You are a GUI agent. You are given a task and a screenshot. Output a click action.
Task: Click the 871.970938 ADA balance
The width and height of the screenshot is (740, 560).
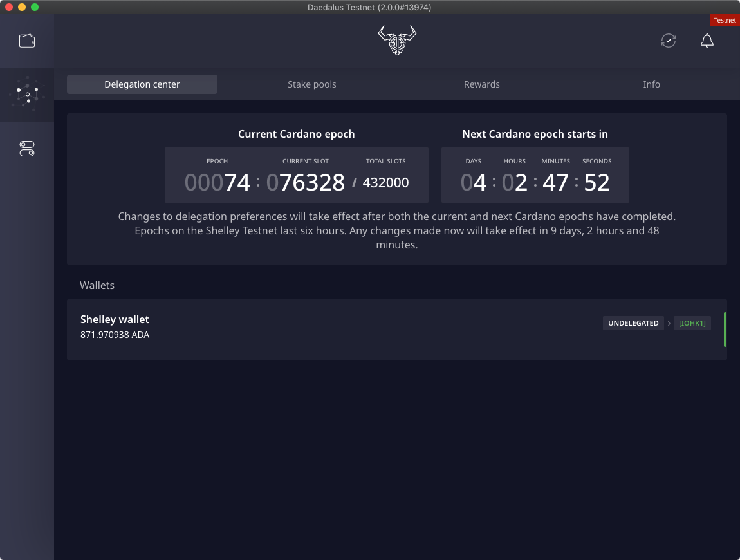(x=115, y=335)
